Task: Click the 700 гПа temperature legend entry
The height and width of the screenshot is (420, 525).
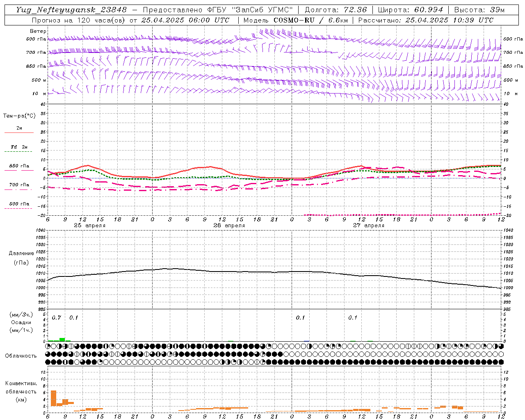Action: 19,185
